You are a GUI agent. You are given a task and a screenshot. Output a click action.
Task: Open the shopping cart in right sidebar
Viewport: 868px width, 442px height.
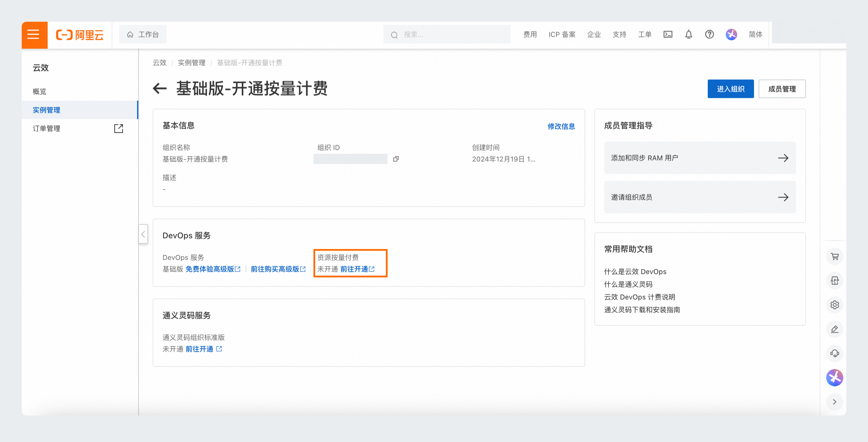834,257
